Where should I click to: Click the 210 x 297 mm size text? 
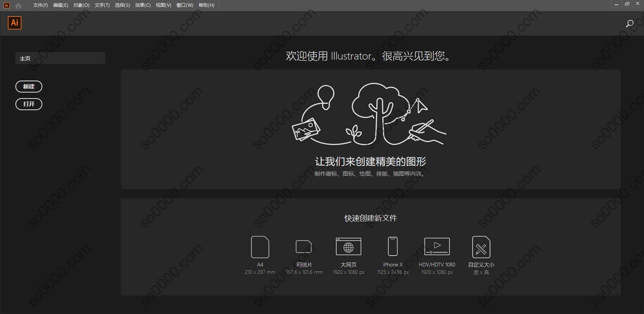point(260,272)
